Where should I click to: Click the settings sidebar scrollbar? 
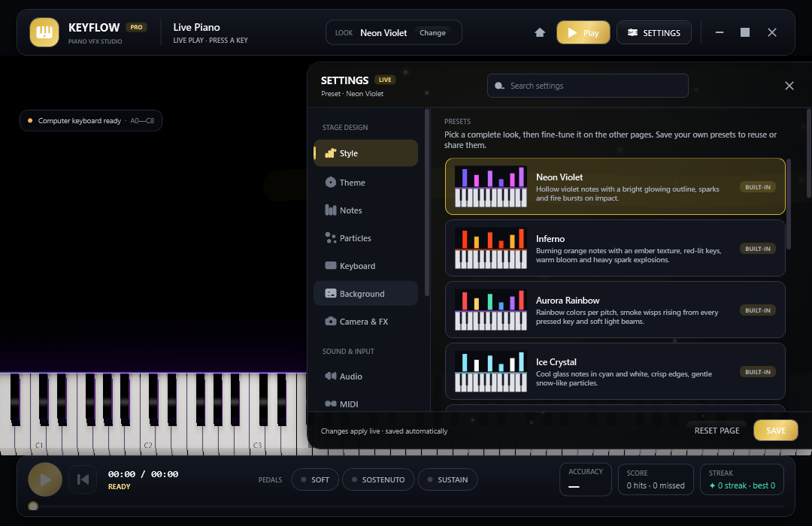(x=427, y=202)
